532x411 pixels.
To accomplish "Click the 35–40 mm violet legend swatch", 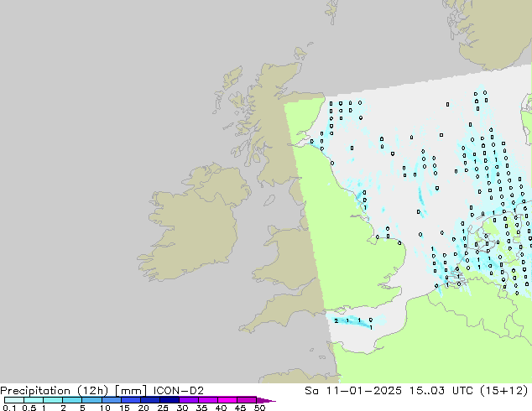I will tap(207, 400).
